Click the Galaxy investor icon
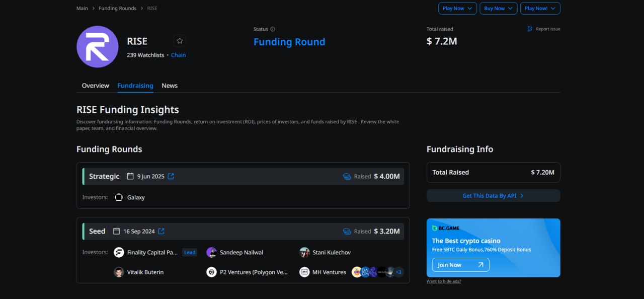The image size is (644, 299). click(x=119, y=197)
